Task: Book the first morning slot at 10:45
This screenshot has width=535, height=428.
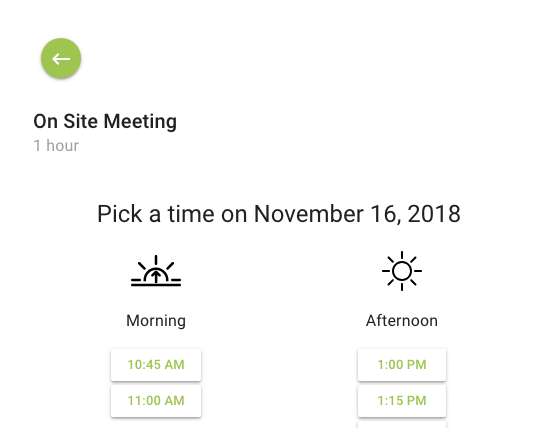Action: coord(156,365)
